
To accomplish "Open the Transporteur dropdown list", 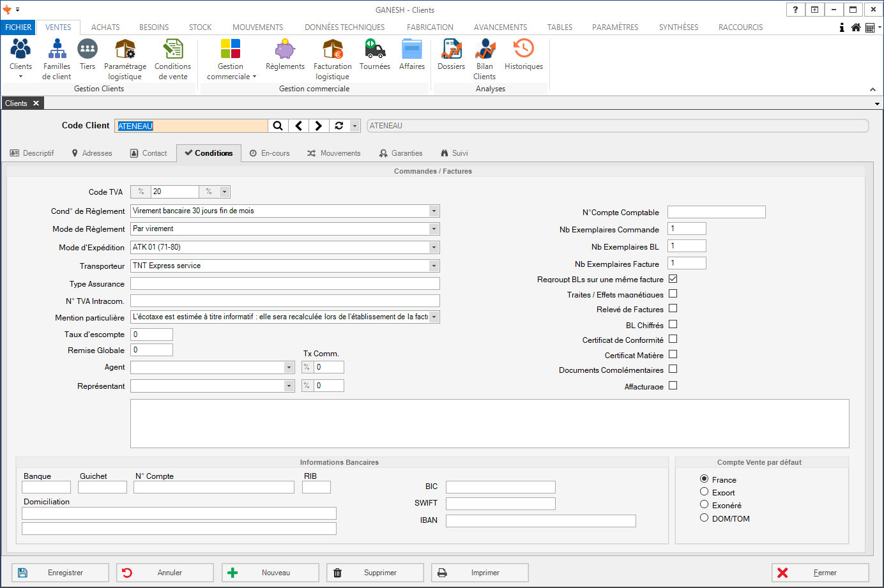I will pos(434,266).
